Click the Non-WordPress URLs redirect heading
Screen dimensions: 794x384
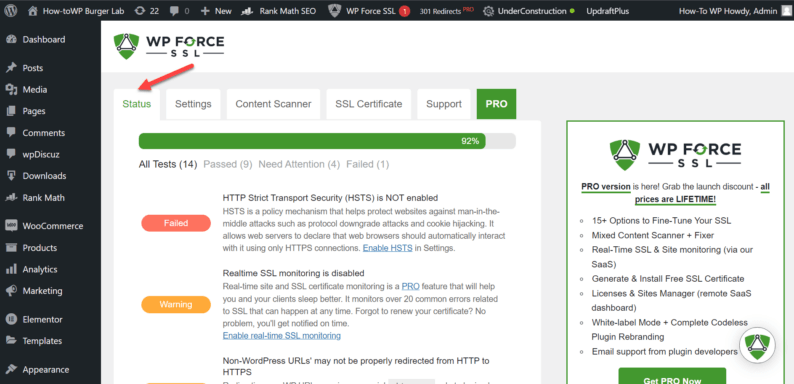[356, 367]
